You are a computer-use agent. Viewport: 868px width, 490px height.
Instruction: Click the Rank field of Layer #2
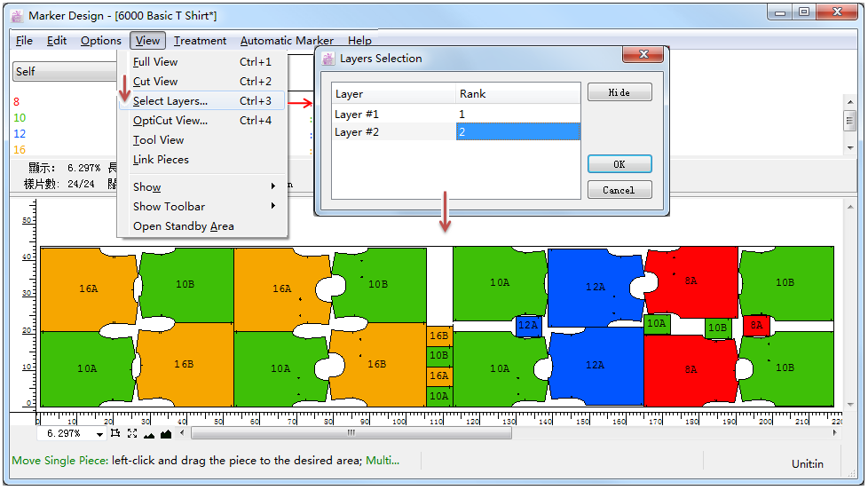point(517,131)
